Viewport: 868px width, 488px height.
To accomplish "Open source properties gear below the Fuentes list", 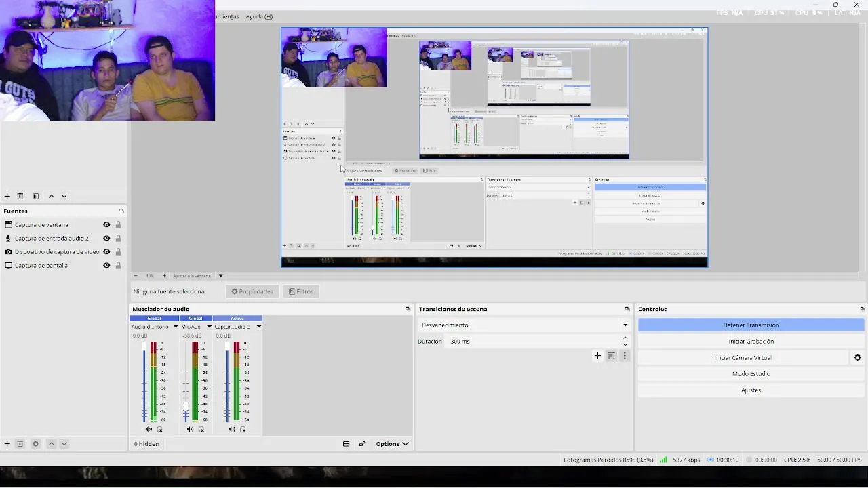I will pos(35,444).
